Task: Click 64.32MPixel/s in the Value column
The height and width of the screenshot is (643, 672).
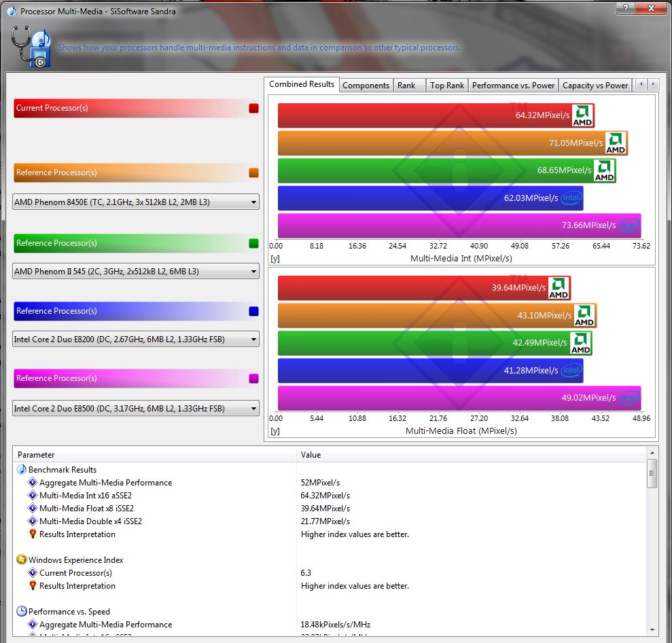Action: click(x=325, y=495)
